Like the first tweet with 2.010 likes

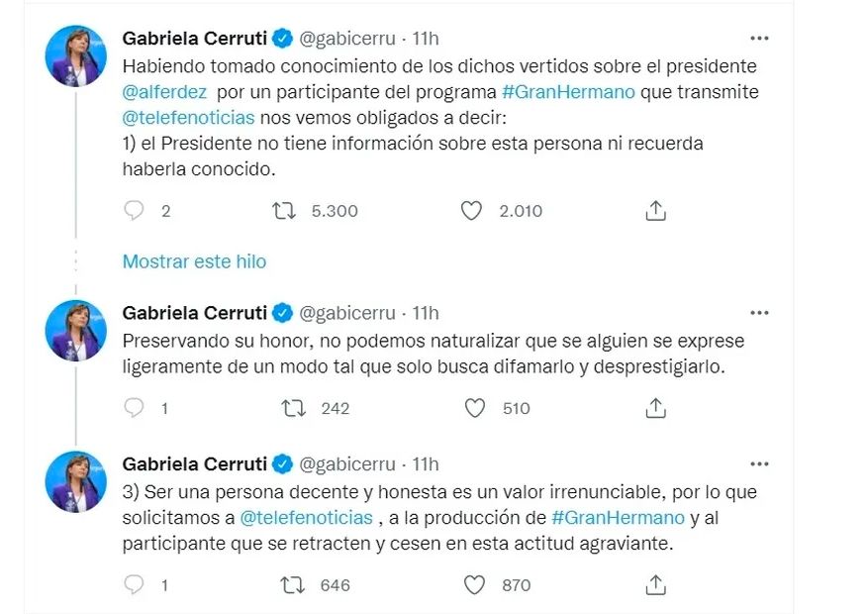(x=473, y=211)
